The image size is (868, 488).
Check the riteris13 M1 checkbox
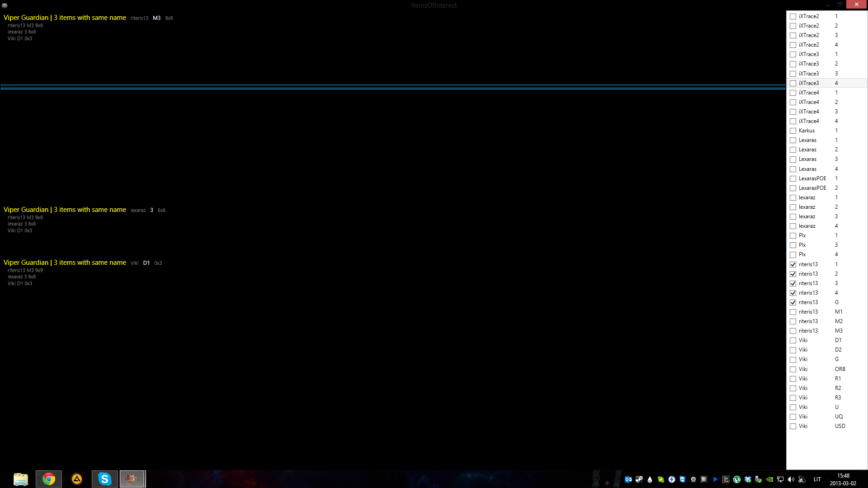click(x=793, y=312)
